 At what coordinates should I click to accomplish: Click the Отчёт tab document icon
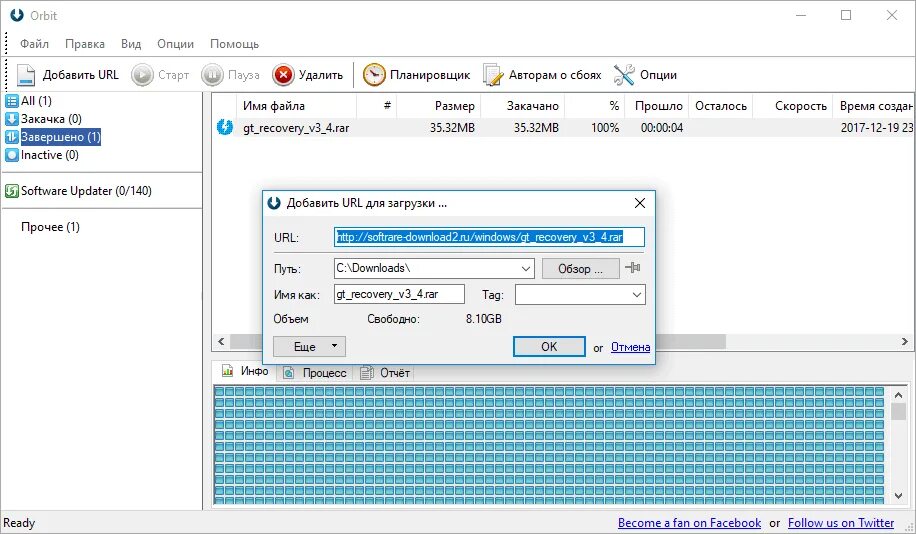tap(366, 372)
